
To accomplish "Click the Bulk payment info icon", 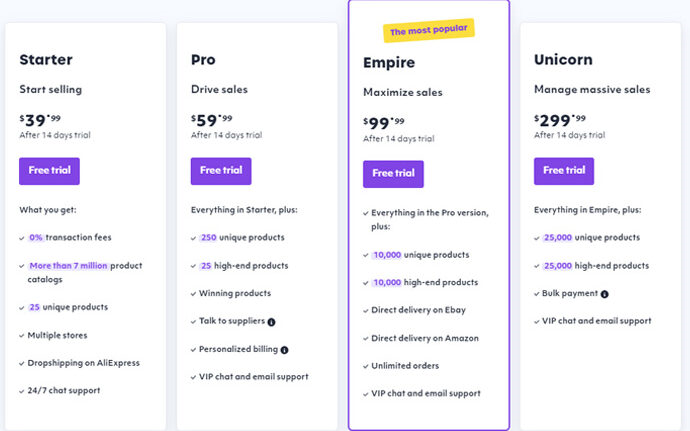I will (604, 294).
